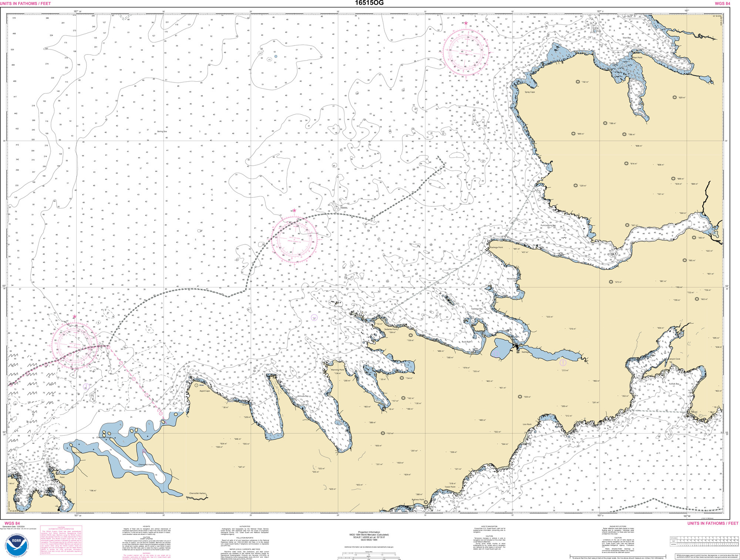
Task: Click the 333 m height label
Action: click(549, 317)
